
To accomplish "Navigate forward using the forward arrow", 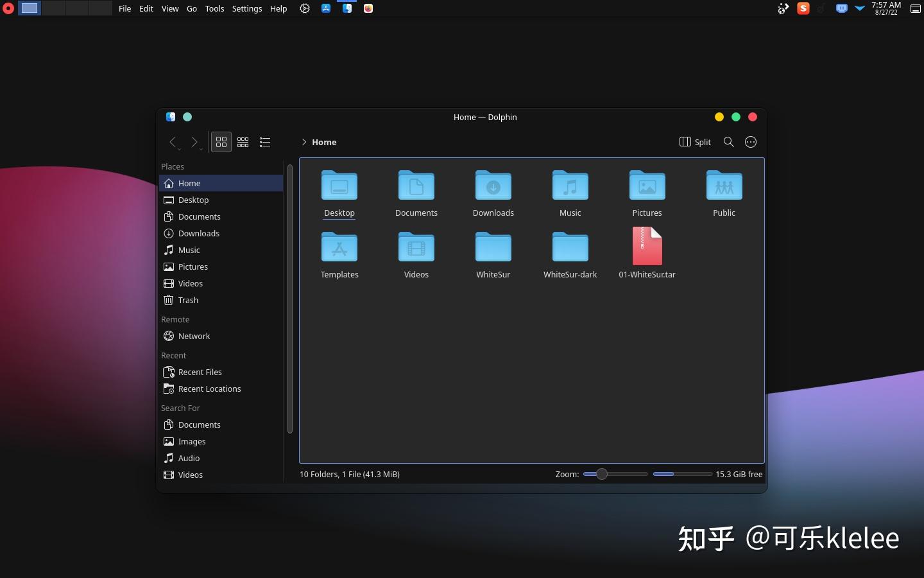I will [x=194, y=143].
